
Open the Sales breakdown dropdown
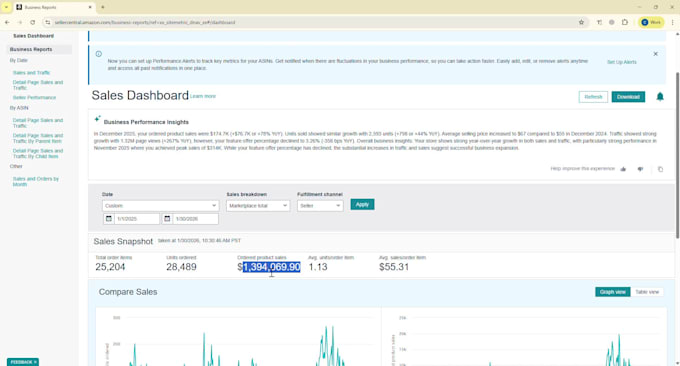point(258,206)
